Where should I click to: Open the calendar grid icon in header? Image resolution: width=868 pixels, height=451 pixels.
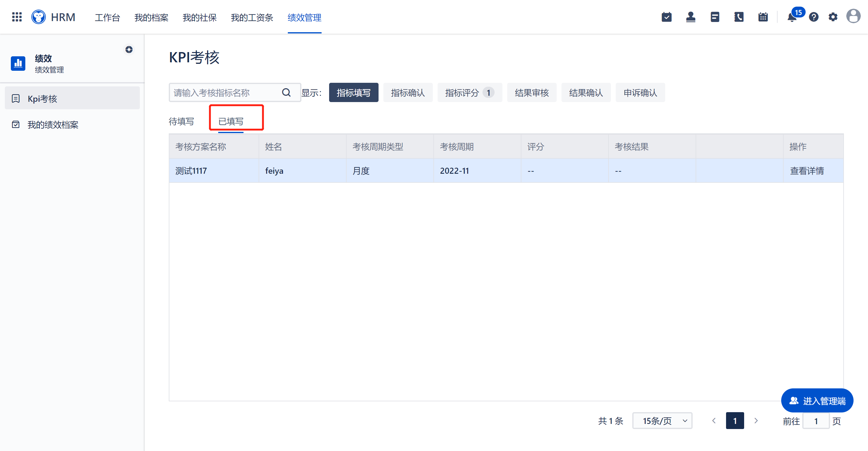coord(763,17)
